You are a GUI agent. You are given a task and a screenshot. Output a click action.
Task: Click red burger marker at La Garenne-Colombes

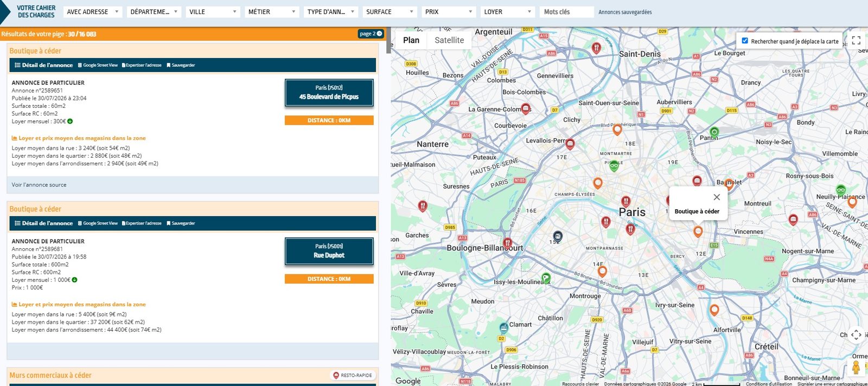coord(525,109)
